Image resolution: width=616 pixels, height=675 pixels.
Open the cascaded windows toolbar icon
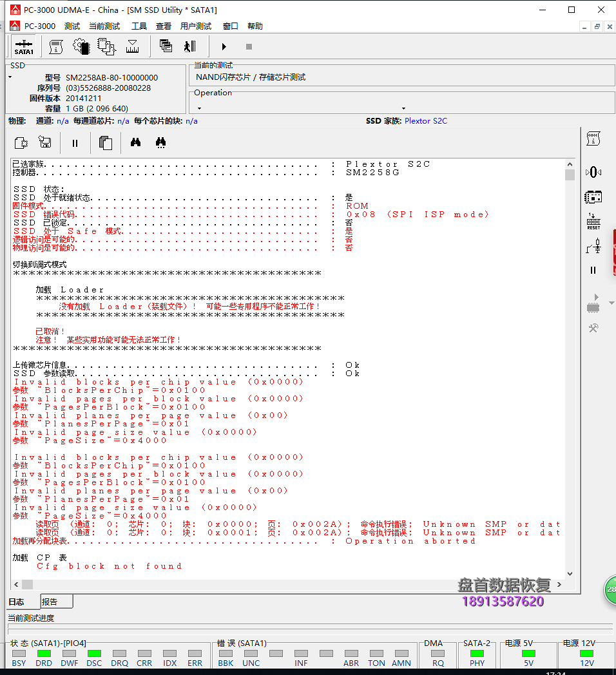(x=166, y=46)
